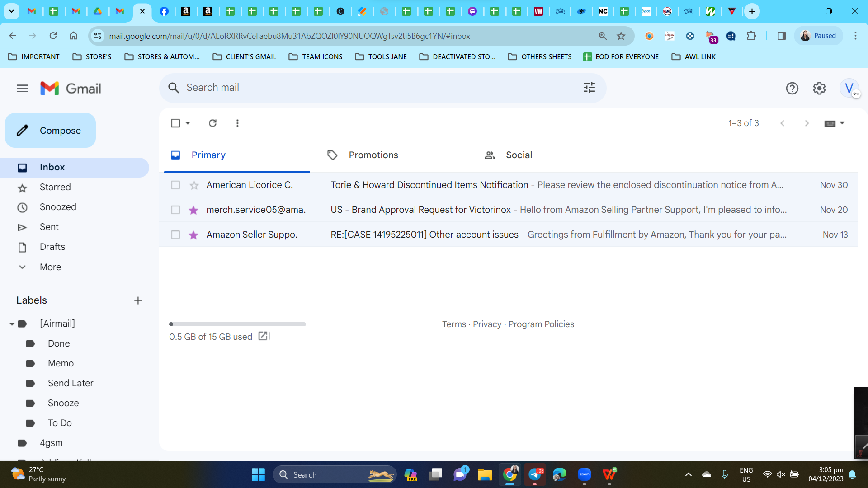This screenshot has height=488, width=868.
Task: Tick the select-all checkbox
Action: pyautogui.click(x=175, y=123)
